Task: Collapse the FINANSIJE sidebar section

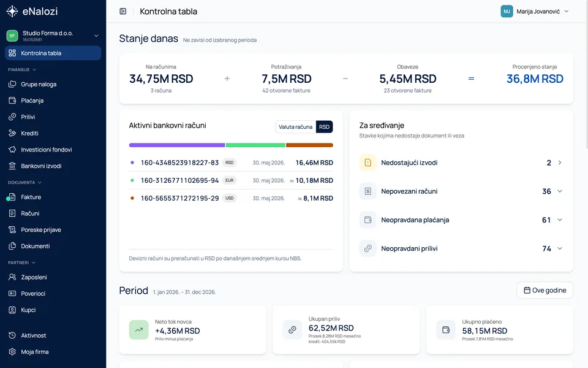Action: 22,69
